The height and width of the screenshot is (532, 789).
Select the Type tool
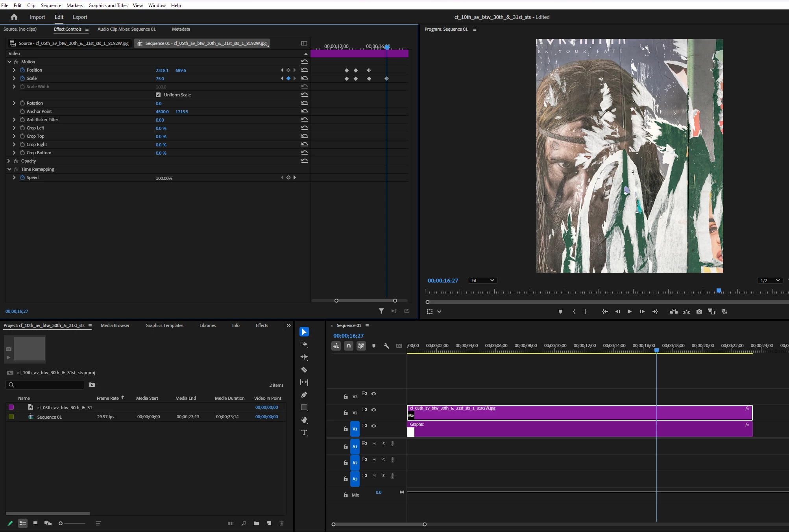point(304,432)
